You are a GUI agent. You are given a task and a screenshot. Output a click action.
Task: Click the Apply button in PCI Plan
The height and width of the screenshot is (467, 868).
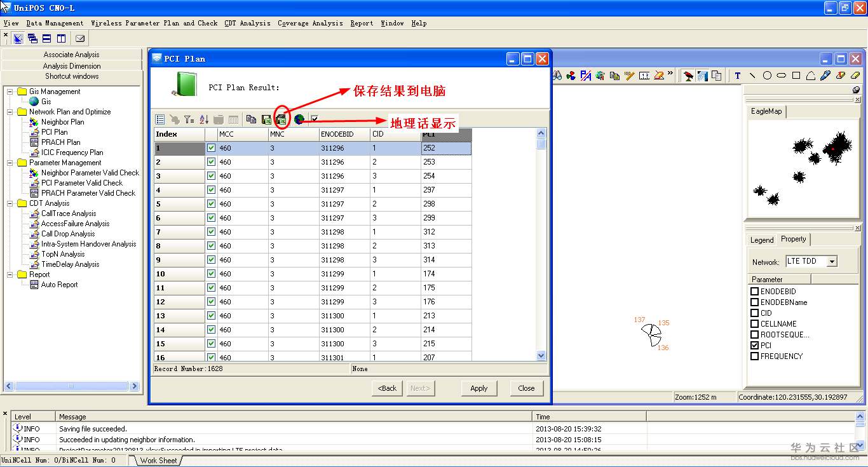(479, 388)
